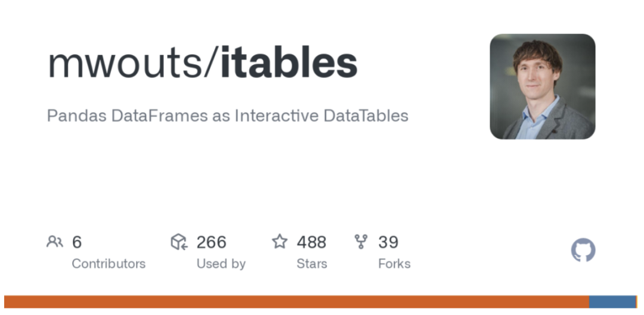Click the Forks branch icon
Screen dimensions: 644x315
click(x=361, y=242)
